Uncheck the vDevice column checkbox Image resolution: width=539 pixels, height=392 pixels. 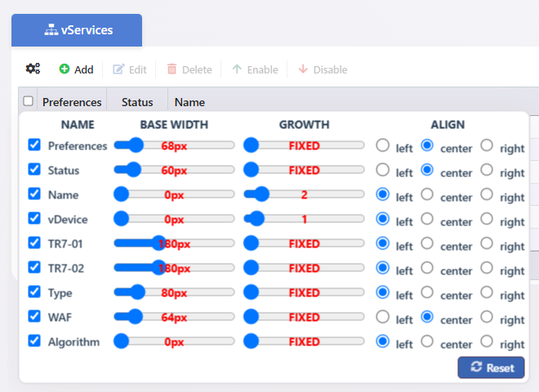point(34,218)
